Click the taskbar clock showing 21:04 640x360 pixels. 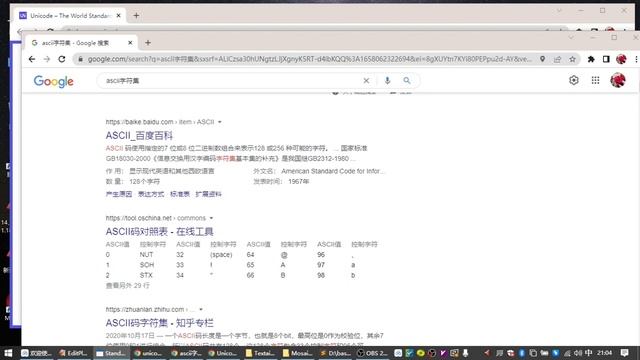[x=604, y=353]
